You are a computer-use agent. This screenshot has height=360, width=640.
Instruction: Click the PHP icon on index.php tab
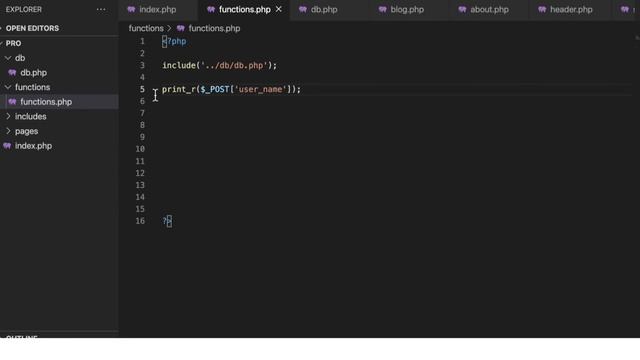click(131, 9)
